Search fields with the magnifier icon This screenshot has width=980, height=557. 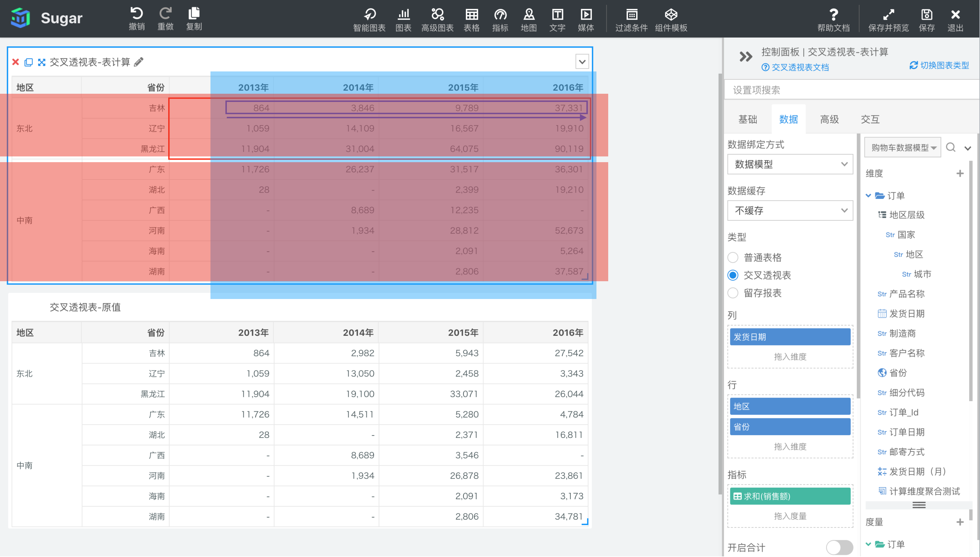coord(950,147)
